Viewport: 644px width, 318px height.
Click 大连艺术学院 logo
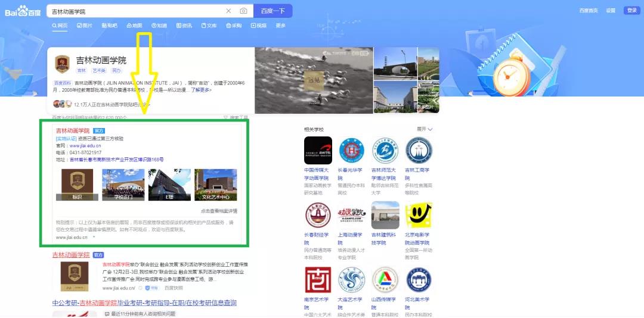pos(352,280)
